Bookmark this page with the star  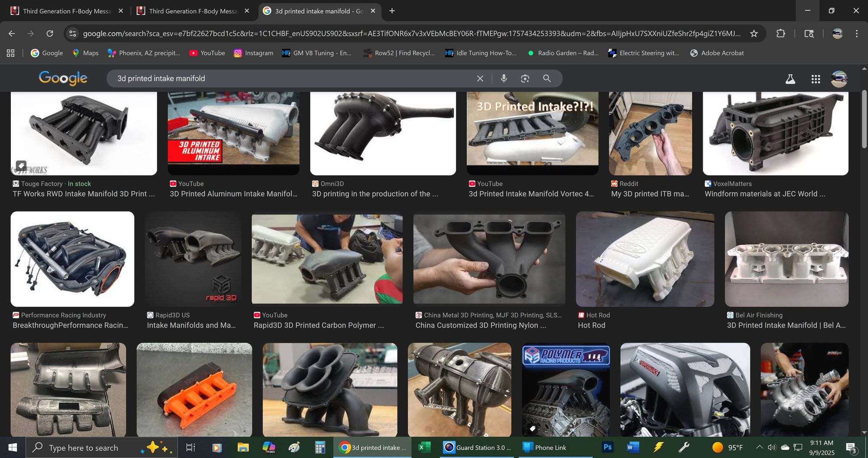pyautogui.click(x=754, y=33)
